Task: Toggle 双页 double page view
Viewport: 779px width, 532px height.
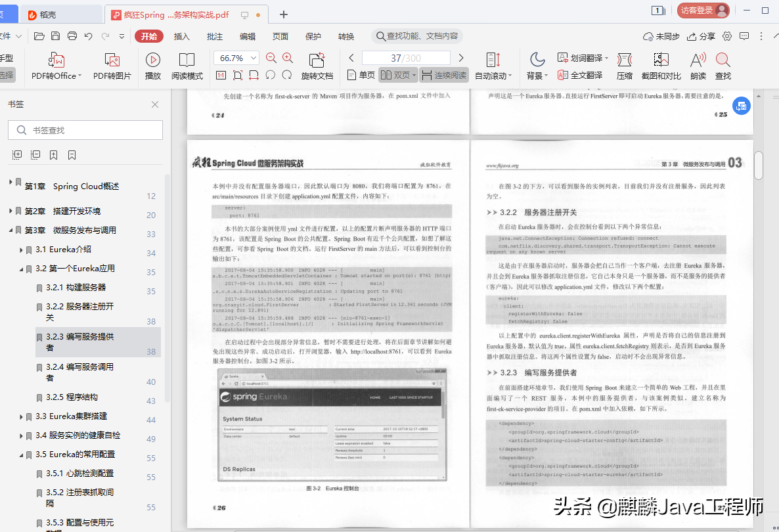Action: (x=398, y=75)
